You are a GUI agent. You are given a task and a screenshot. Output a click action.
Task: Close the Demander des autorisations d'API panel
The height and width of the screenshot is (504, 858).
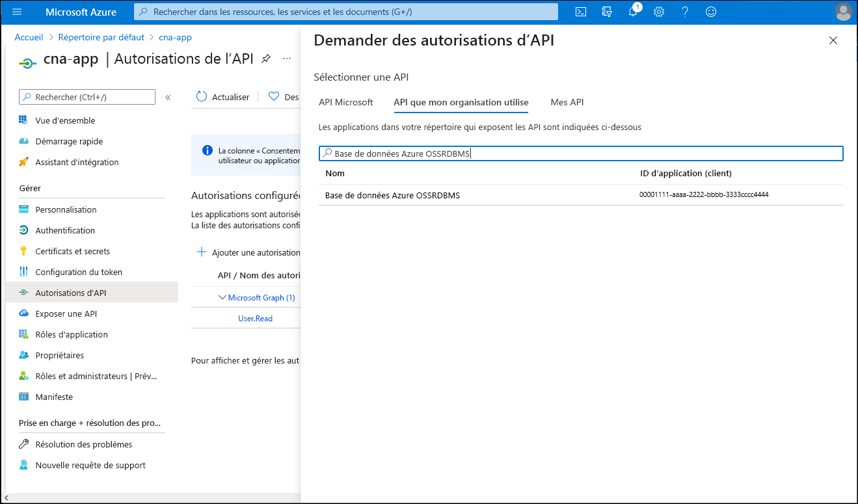point(833,40)
